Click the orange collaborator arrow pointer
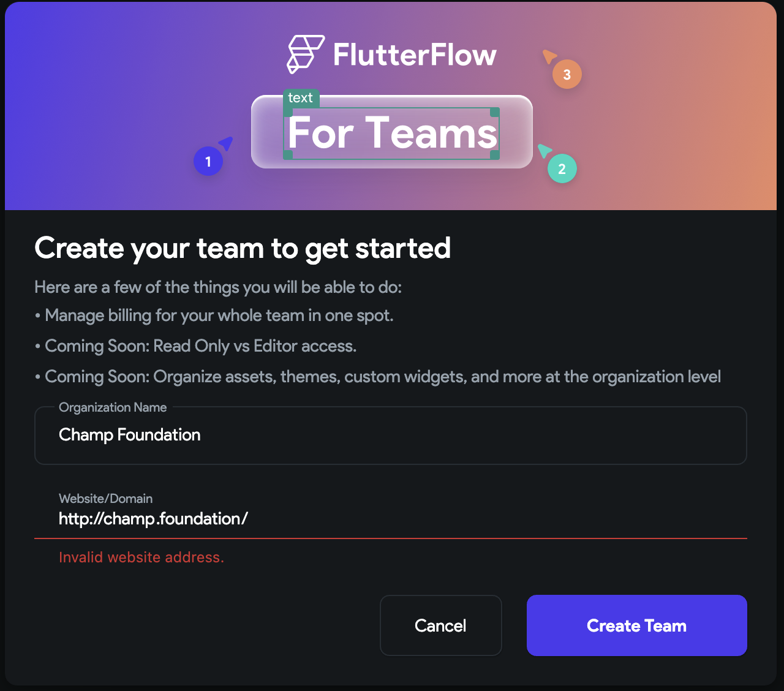784x691 pixels. pos(551,57)
